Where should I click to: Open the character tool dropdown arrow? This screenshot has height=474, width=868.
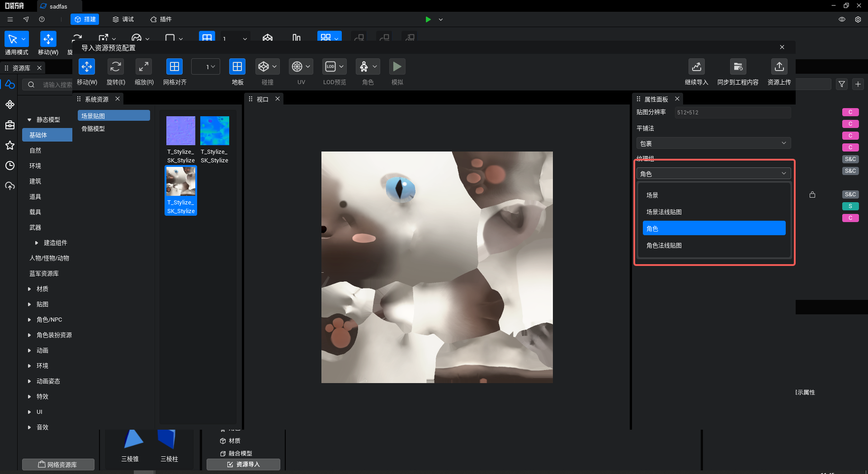point(375,67)
